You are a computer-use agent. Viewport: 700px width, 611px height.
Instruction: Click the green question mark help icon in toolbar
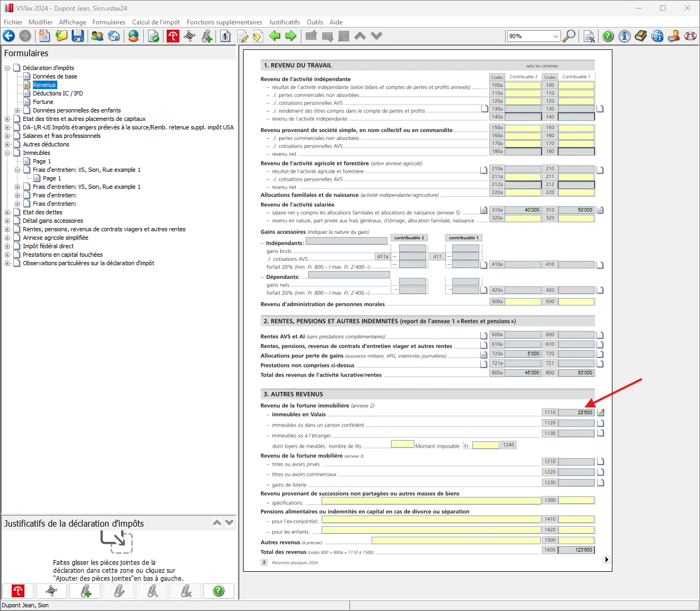[x=608, y=36]
